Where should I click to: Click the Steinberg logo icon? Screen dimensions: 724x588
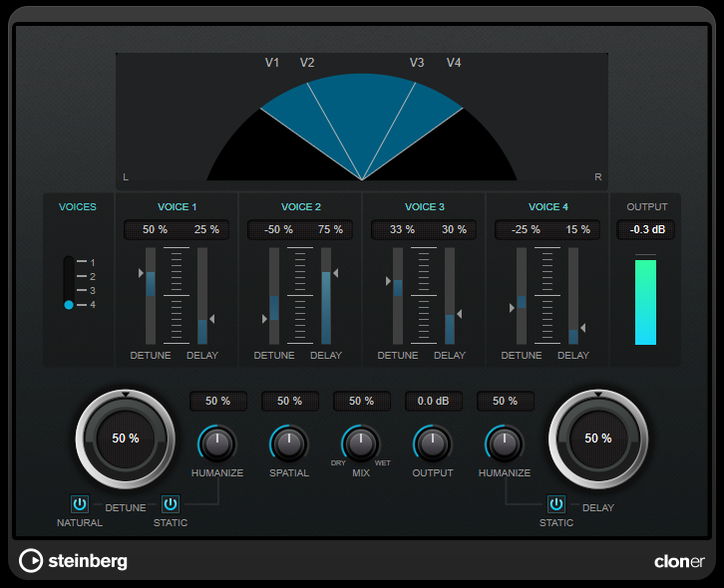tap(31, 561)
